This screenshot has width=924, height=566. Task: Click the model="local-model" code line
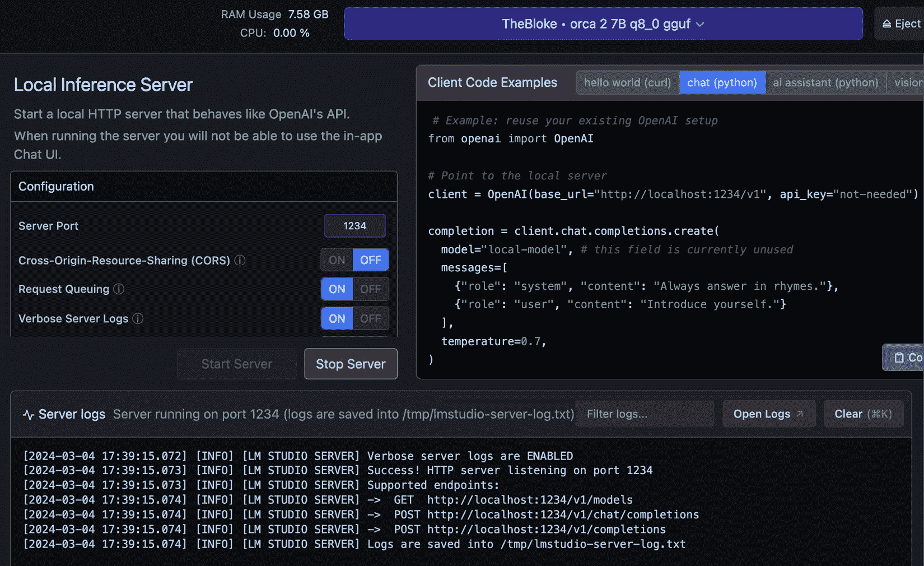617,249
